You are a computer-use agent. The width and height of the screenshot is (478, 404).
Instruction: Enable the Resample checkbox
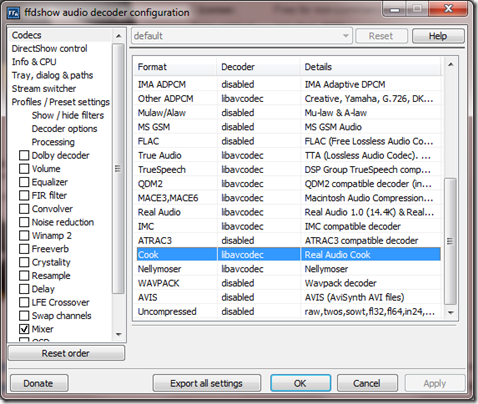(x=24, y=276)
